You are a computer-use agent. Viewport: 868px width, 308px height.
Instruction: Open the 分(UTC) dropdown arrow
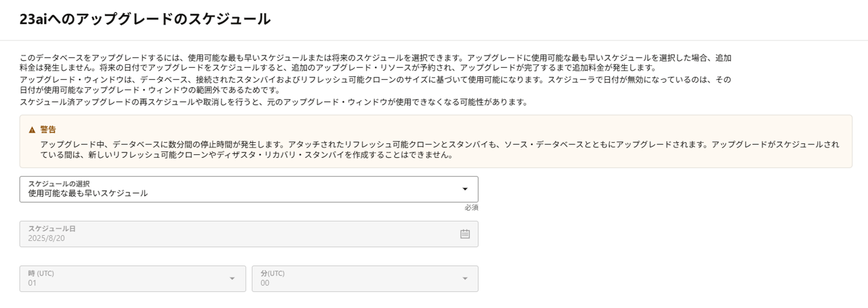pyautogui.click(x=465, y=278)
